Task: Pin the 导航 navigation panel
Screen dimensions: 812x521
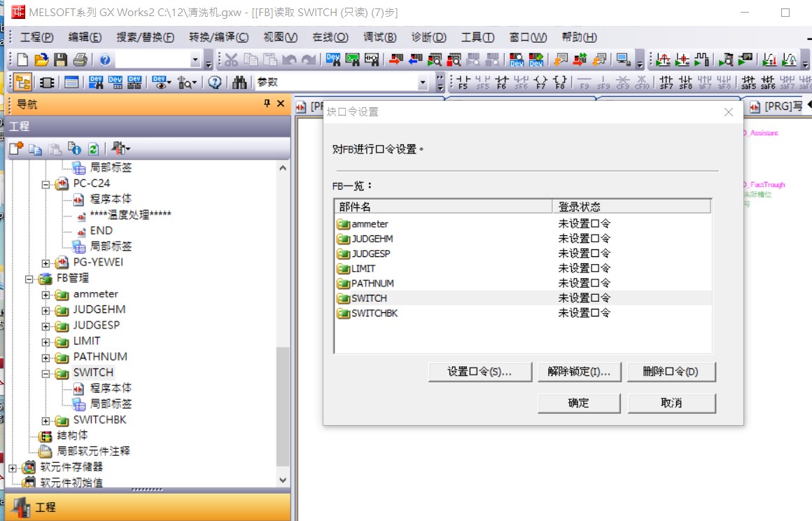Action: point(267,104)
